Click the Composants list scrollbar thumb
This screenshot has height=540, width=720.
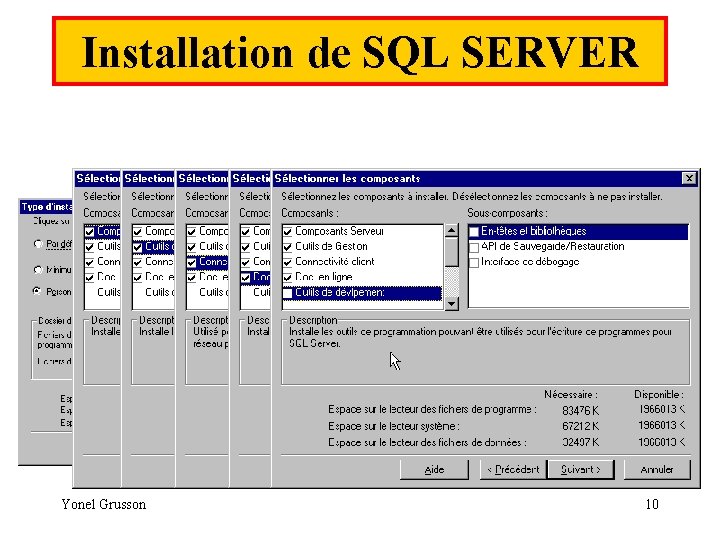[x=452, y=252]
